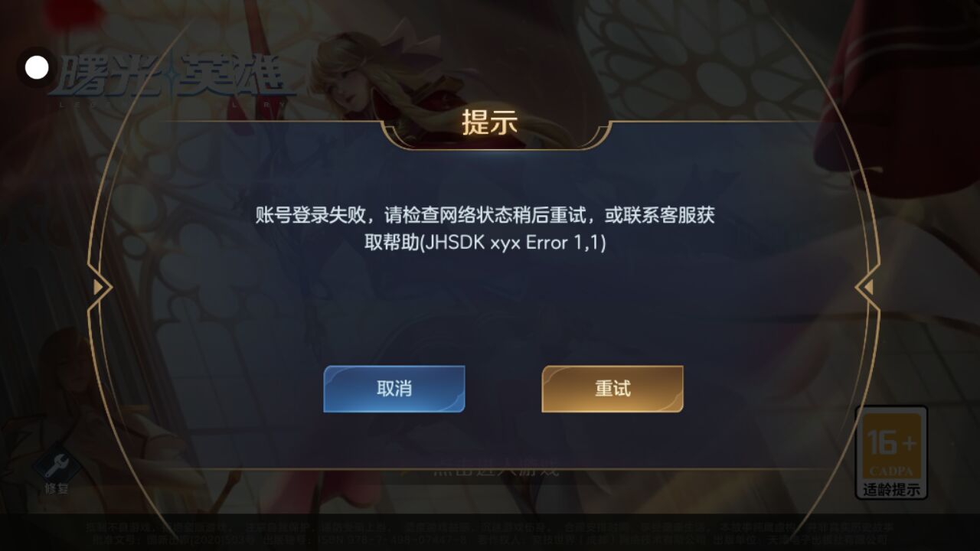Select the JHSDK xyx Error 1,1 code text
This screenshot has height=551, width=980.
[514, 243]
